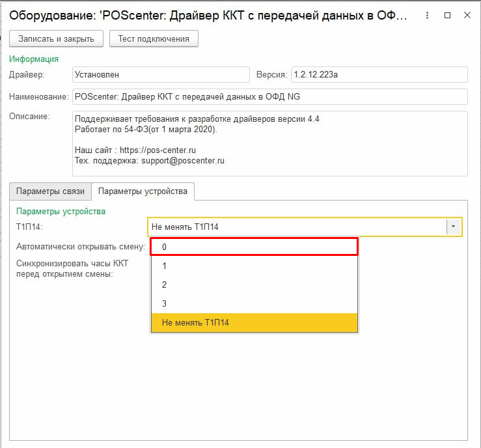481x448 pixels.
Task: Choose option 1 in the dropdown list
Action: (254, 266)
